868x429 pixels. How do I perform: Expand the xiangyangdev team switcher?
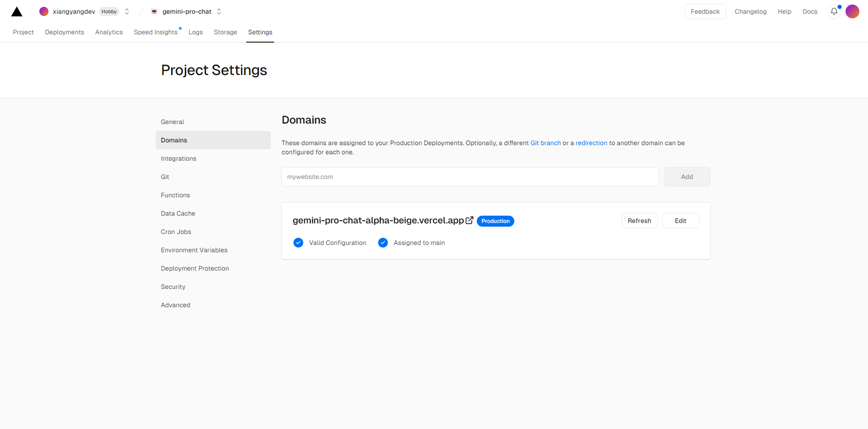pyautogui.click(x=127, y=11)
